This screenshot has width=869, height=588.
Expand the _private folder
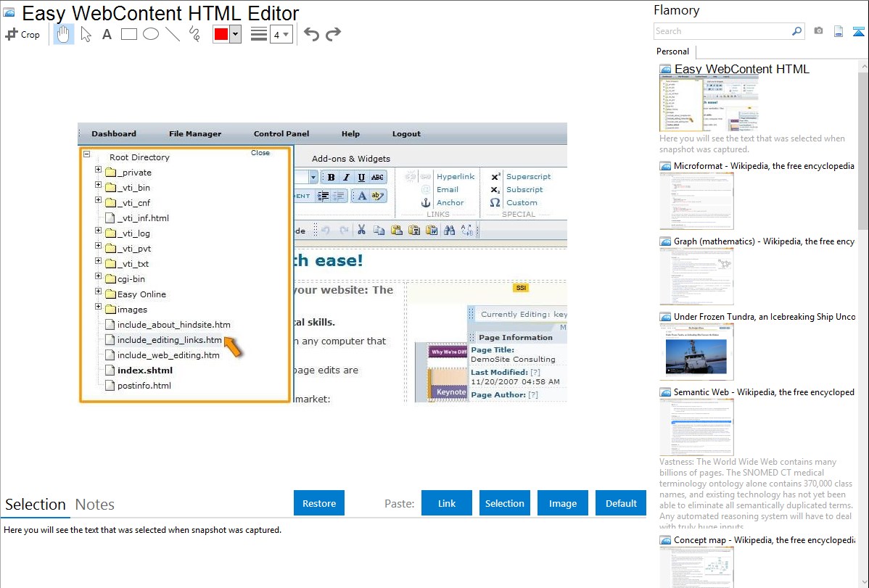coord(98,170)
